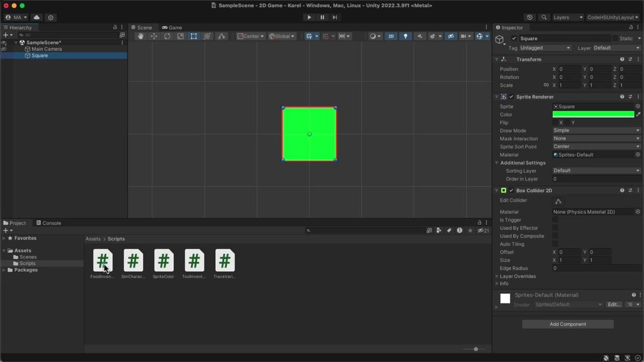Image resolution: width=644 pixels, height=362 pixels.
Task: Toggle the Auto Tiling checkbox
Action: pyautogui.click(x=555, y=244)
